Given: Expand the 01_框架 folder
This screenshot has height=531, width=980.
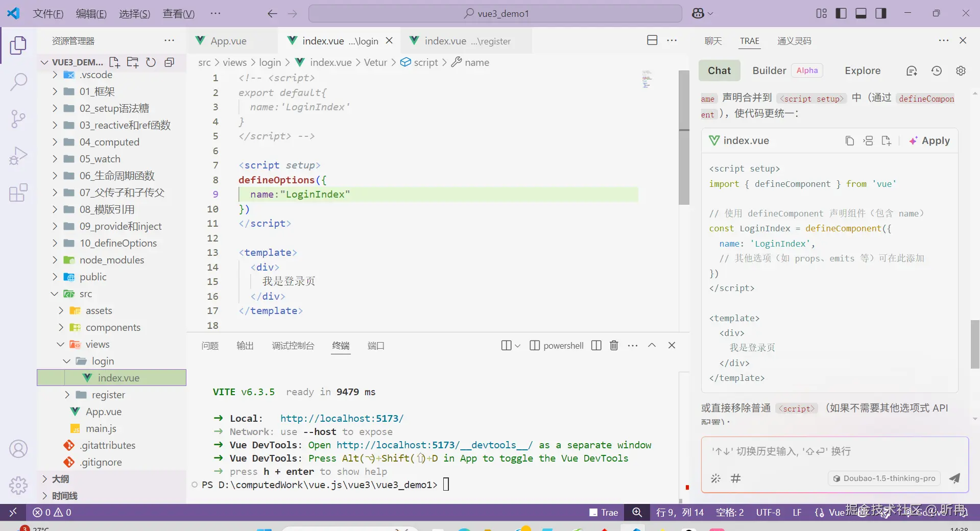Looking at the screenshot, I should coord(55,92).
